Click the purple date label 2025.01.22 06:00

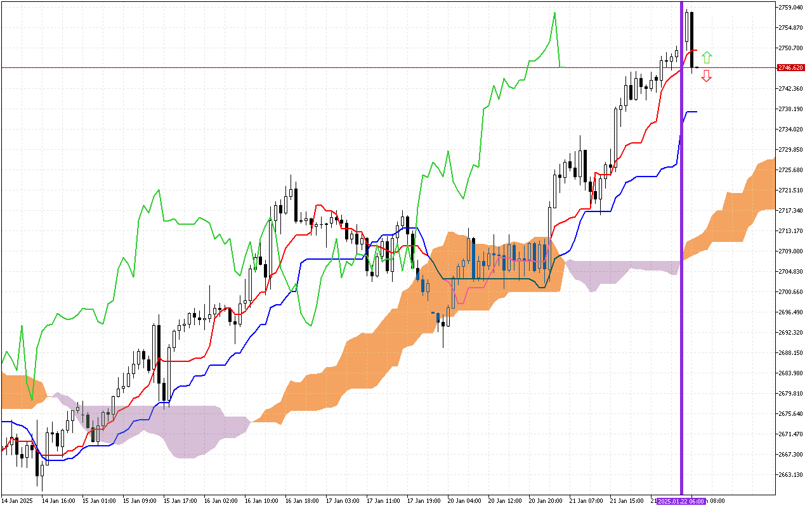[682, 501]
